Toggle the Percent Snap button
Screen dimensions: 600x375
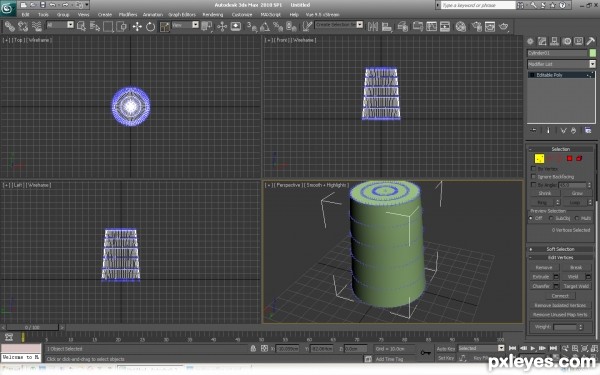pos(278,26)
